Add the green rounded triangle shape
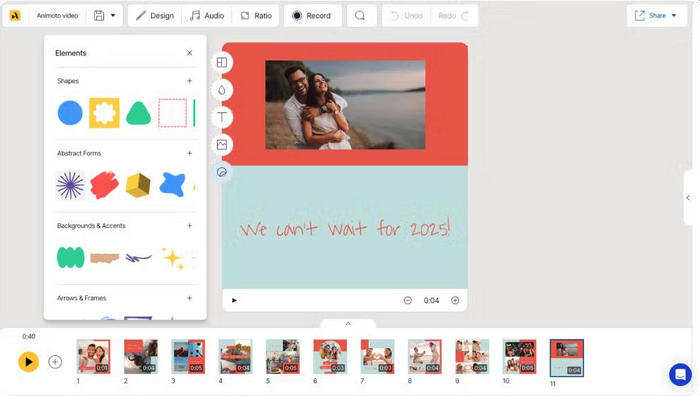Image resolution: width=700 pixels, height=396 pixels. 138,113
